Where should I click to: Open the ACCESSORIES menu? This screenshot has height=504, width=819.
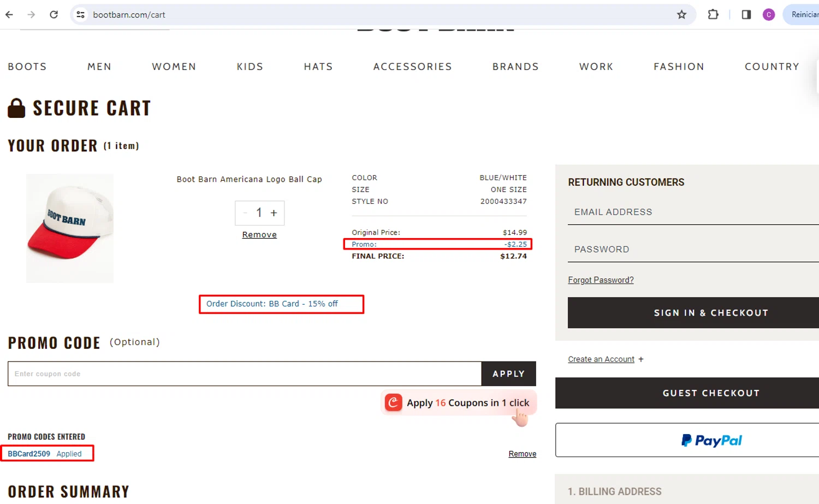click(413, 67)
